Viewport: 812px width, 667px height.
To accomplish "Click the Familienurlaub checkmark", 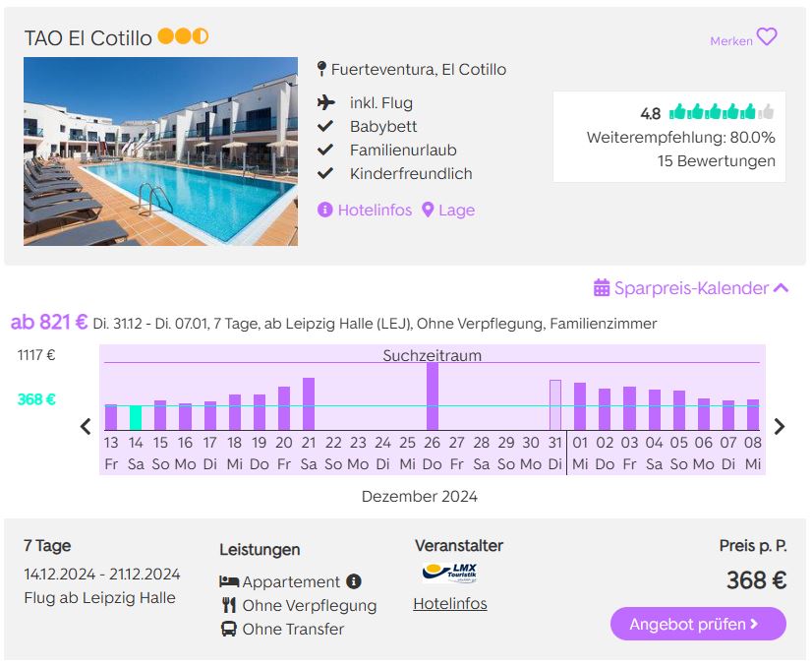I will coord(325,150).
